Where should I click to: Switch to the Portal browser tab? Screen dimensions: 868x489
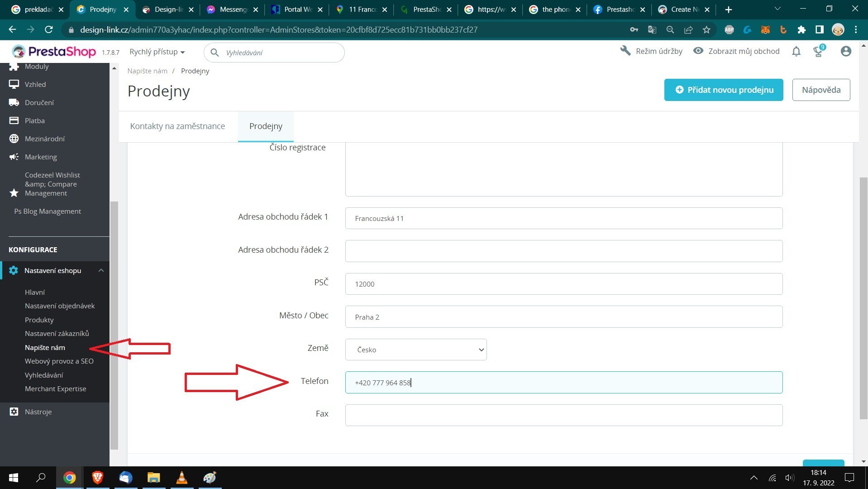(297, 9)
